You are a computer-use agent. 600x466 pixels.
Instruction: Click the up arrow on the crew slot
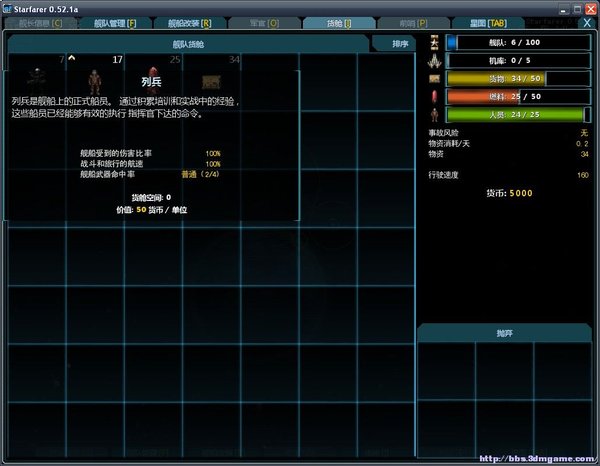[x=72, y=58]
